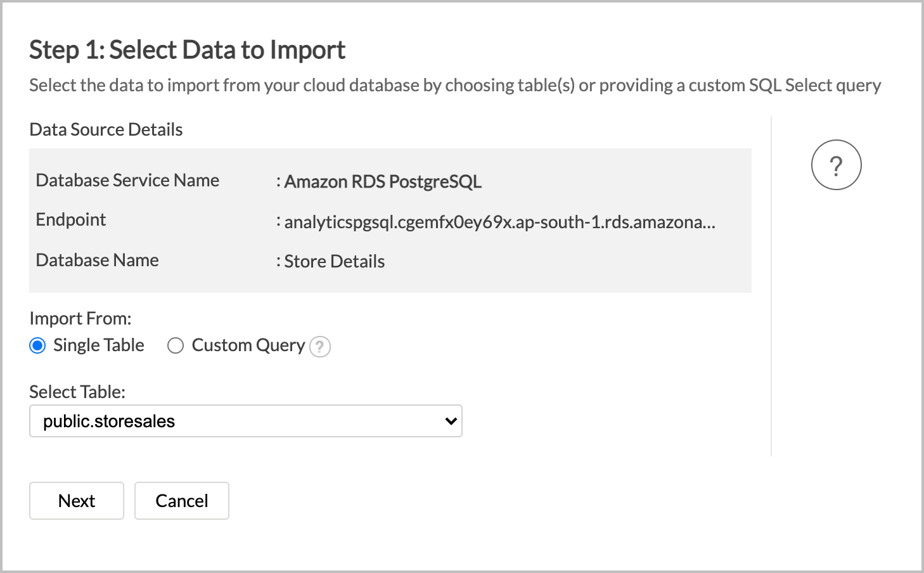Cancel the data import setup
The width and height of the screenshot is (924, 573).
[x=181, y=500]
